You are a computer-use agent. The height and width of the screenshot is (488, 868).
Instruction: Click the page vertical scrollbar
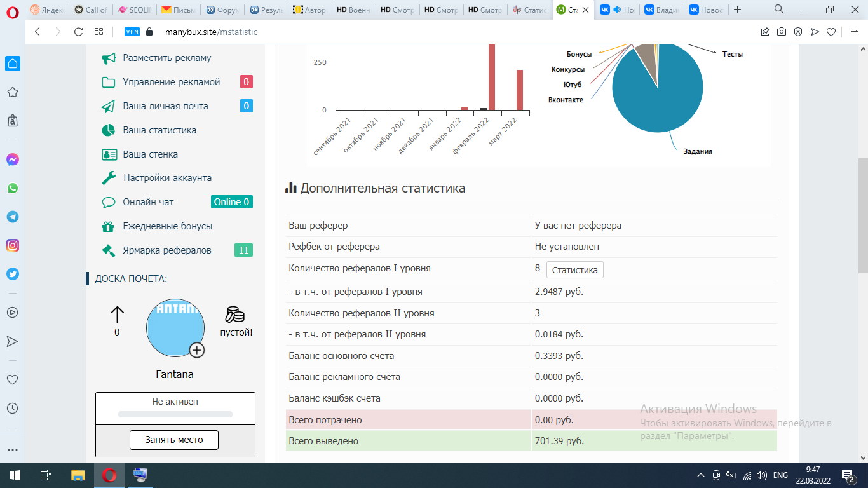coord(862,216)
